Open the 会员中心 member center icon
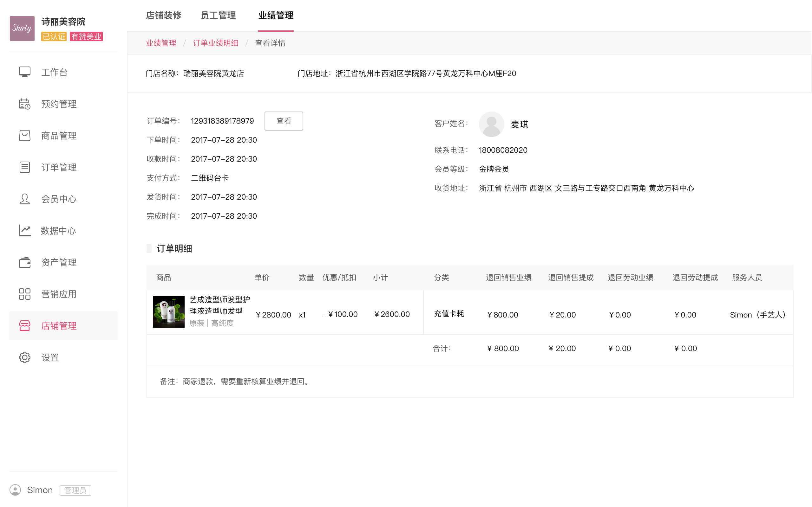 pos(24,199)
